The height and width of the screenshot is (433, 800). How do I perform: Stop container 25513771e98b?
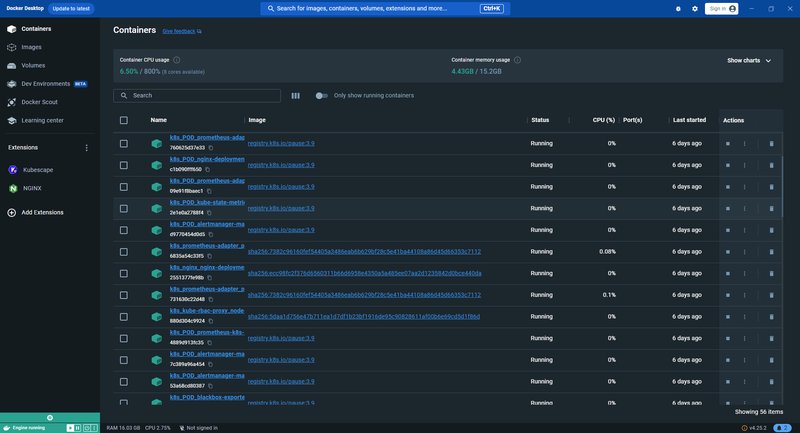pyautogui.click(x=728, y=274)
